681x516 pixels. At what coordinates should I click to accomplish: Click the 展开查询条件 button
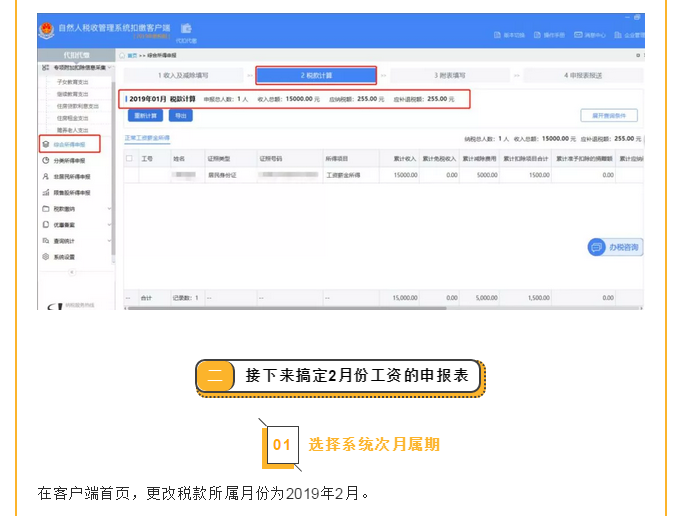coord(609,115)
